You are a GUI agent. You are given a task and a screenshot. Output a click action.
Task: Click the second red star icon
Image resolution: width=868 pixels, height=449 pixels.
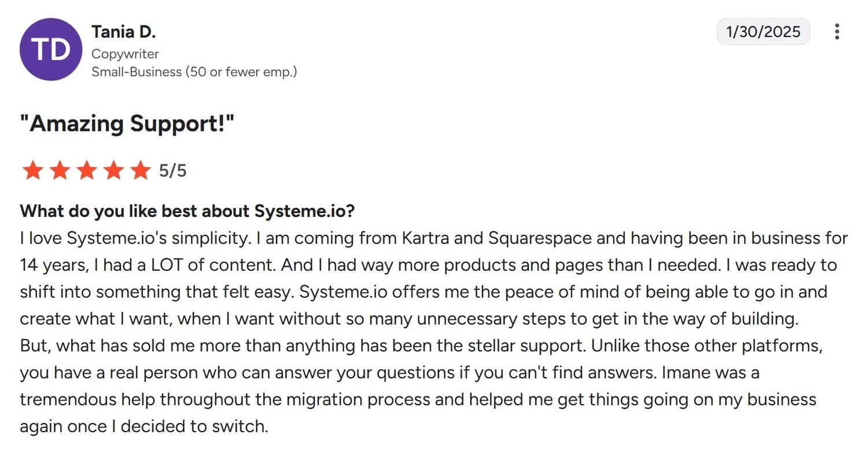(60, 170)
